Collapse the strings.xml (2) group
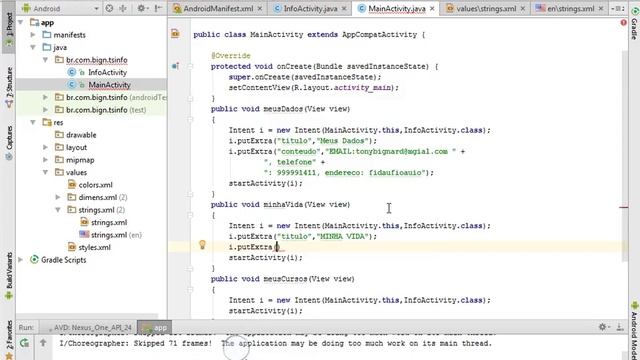 (58, 210)
